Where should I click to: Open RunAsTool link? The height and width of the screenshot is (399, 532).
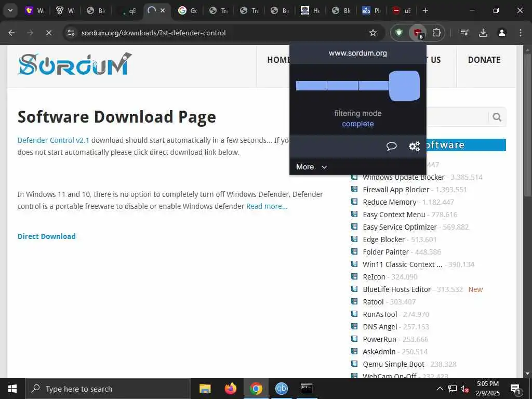pos(380,314)
